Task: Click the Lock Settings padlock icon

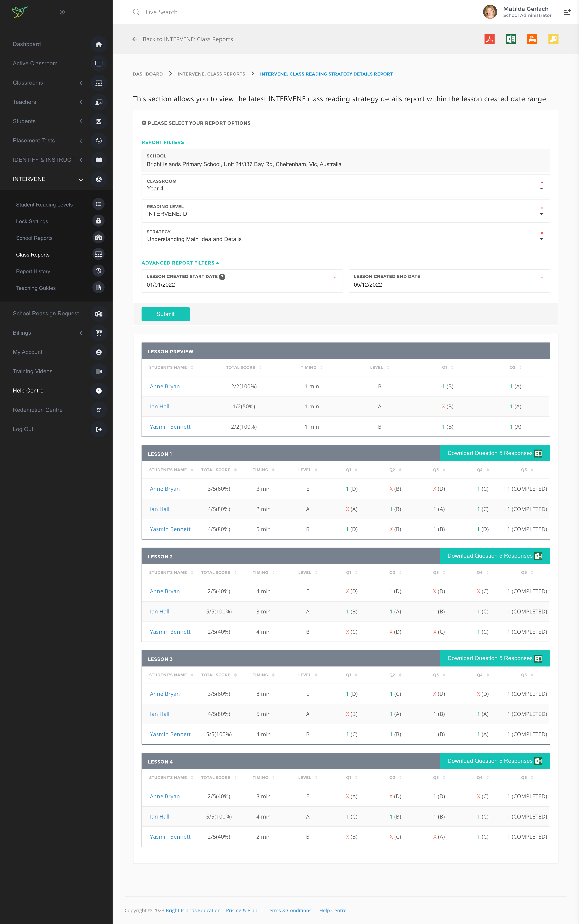Action: 99,221
